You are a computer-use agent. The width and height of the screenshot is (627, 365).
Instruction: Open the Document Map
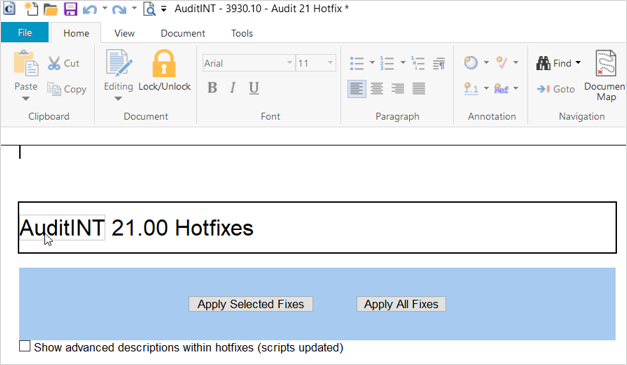pyautogui.click(x=605, y=75)
